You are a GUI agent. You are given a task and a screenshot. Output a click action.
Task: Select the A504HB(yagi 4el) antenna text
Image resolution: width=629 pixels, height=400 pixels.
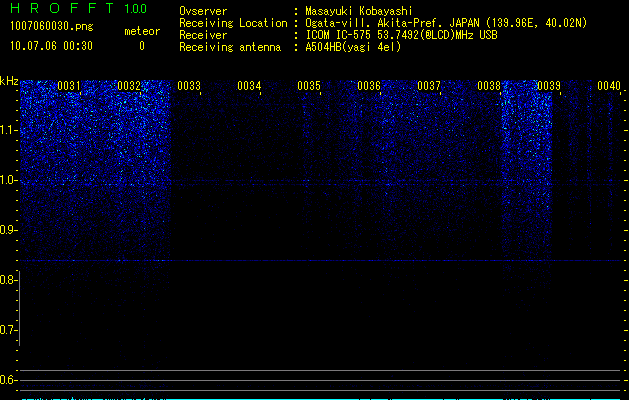[x=353, y=47]
